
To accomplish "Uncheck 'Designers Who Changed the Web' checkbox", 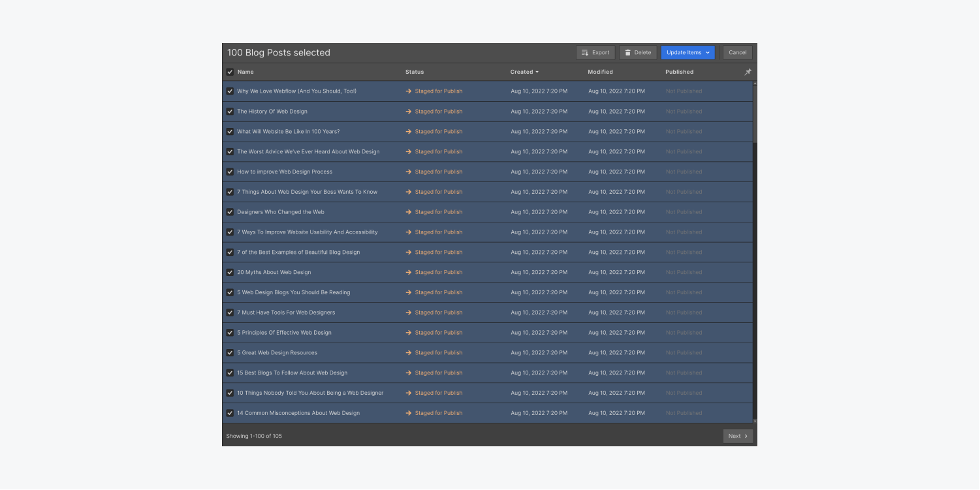I will click(230, 212).
